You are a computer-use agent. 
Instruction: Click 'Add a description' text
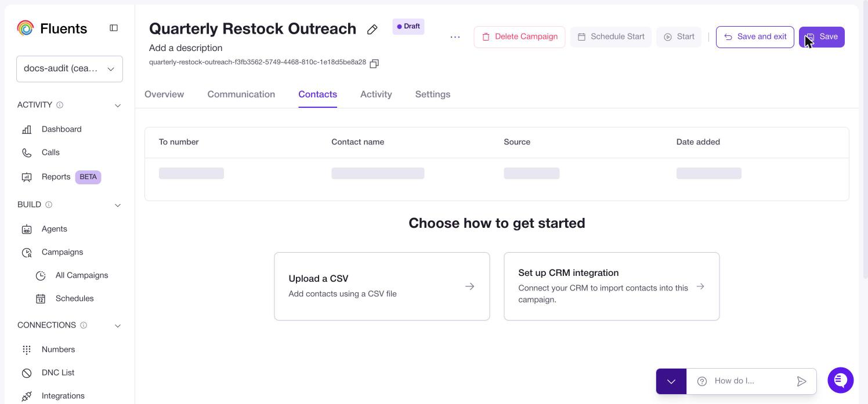click(186, 48)
